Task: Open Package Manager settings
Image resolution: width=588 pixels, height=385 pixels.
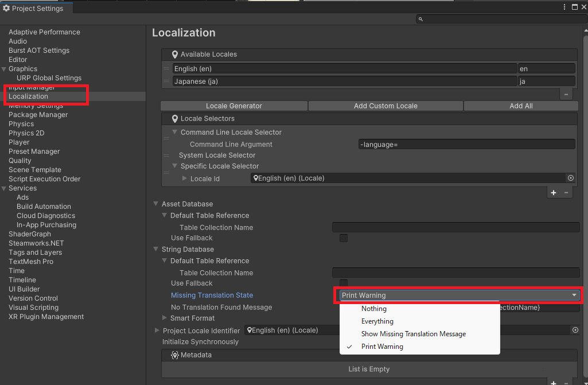Action: click(38, 115)
